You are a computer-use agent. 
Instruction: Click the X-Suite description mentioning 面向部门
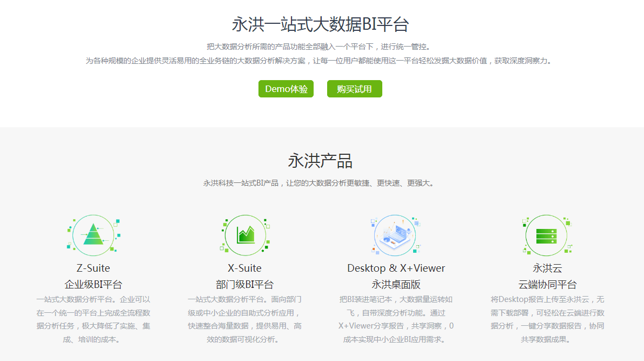(x=245, y=319)
